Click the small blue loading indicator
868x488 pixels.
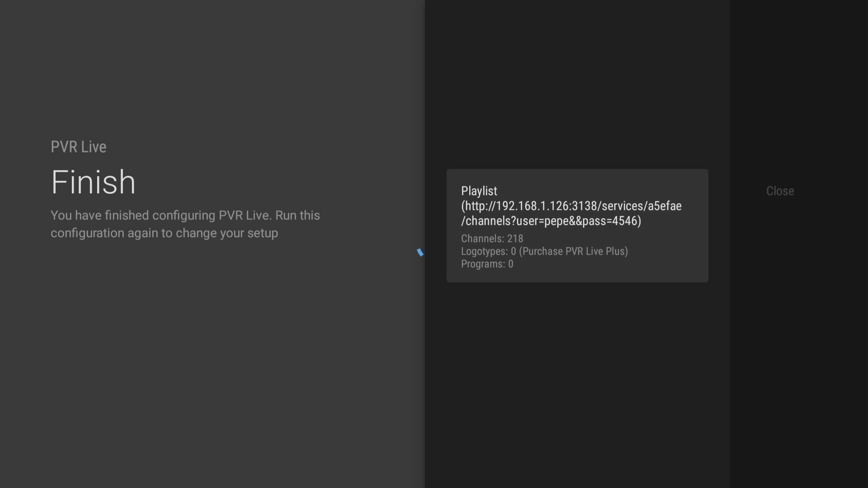pyautogui.click(x=420, y=253)
